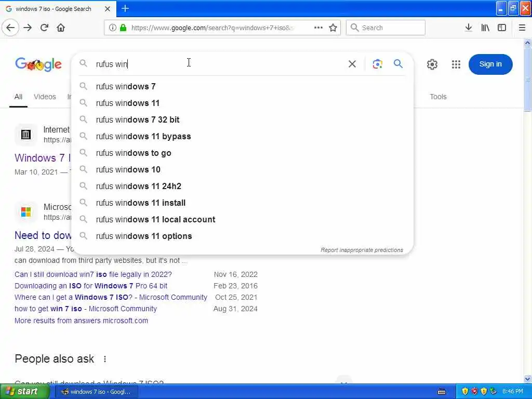The image size is (532, 399).
Task: Sign in to Google
Action: (490, 64)
